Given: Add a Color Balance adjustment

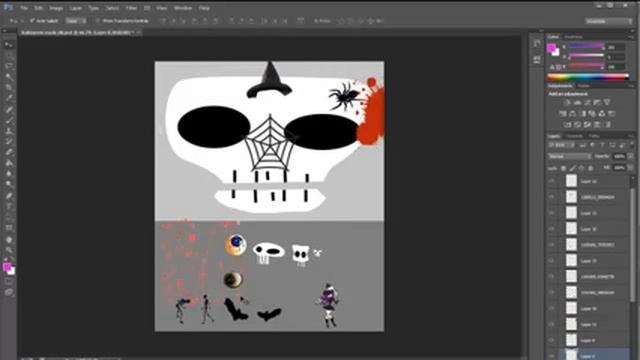Looking at the screenshot, I should tap(572, 113).
